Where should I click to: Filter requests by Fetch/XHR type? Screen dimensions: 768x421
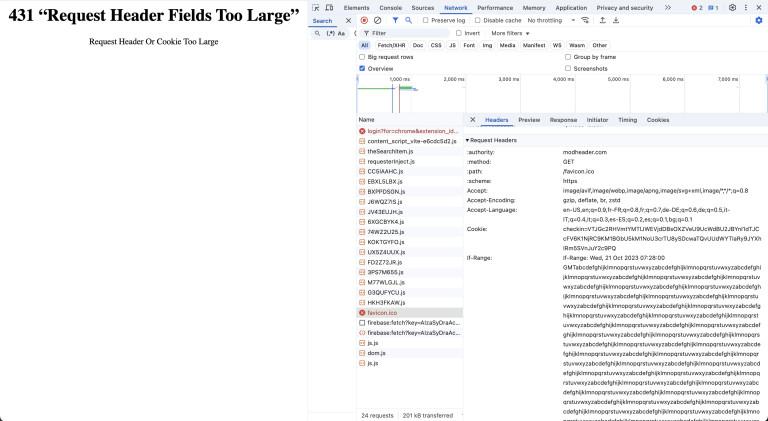click(x=391, y=45)
